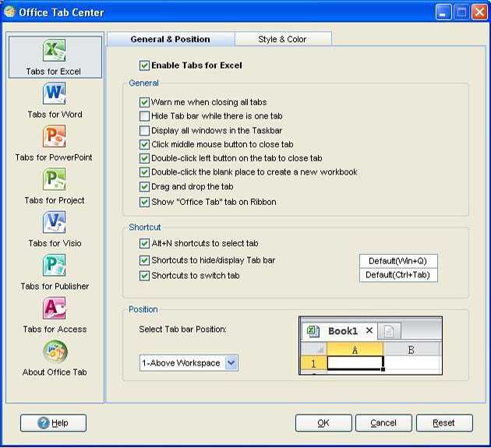This screenshot has width=491, height=448.
Task: Close the Office Tab Center window
Action: [x=479, y=12]
